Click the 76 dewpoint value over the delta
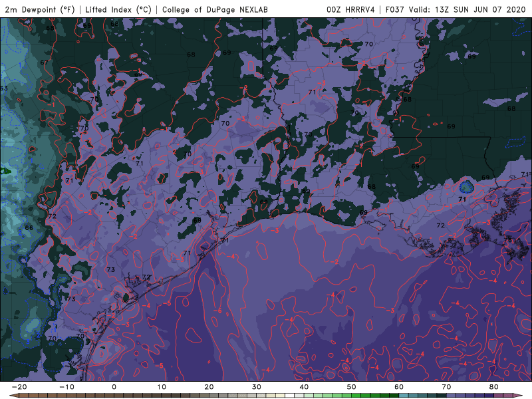 507,240
